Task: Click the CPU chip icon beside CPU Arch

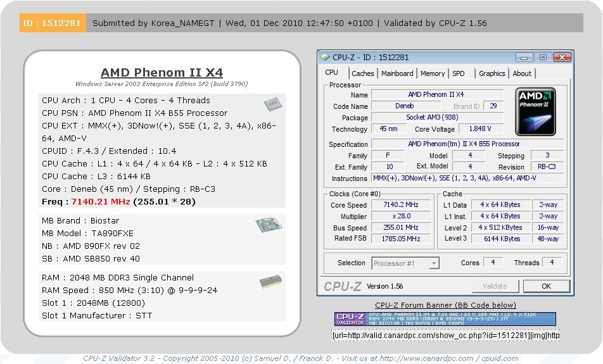Action: pos(273,104)
